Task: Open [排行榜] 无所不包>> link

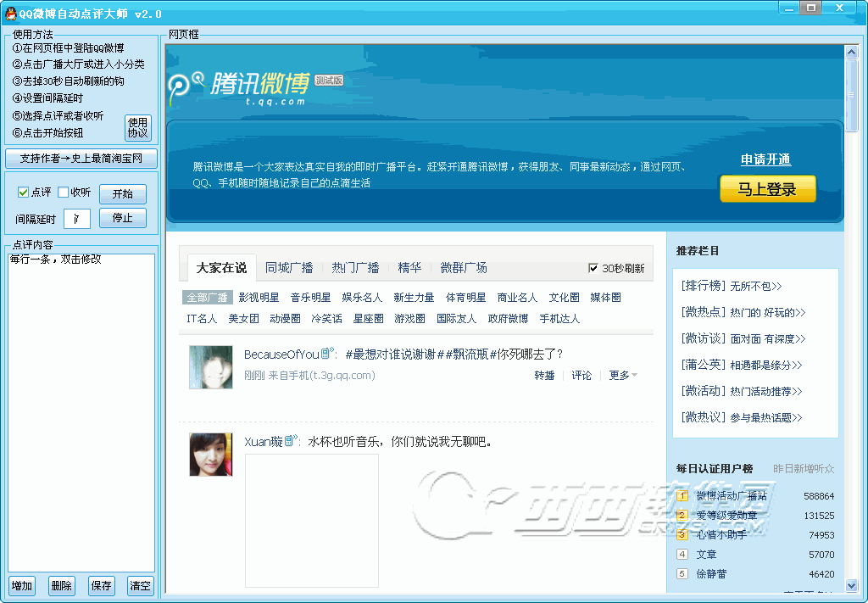Action: (x=732, y=286)
